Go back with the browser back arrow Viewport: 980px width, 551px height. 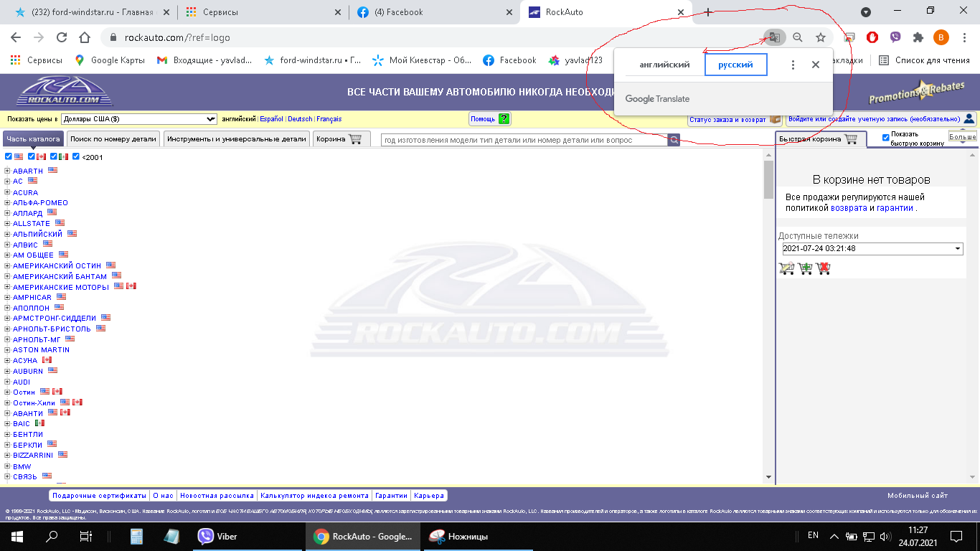click(x=17, y=37)
